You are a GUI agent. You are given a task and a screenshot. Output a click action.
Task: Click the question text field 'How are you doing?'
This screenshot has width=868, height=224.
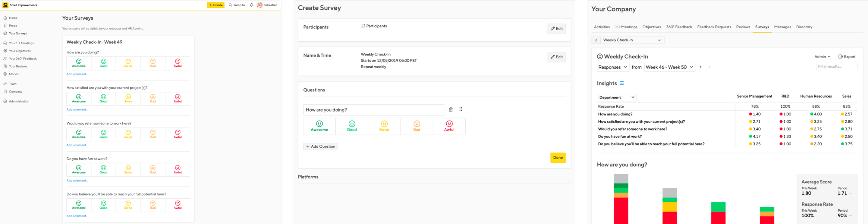coord(373,110)
